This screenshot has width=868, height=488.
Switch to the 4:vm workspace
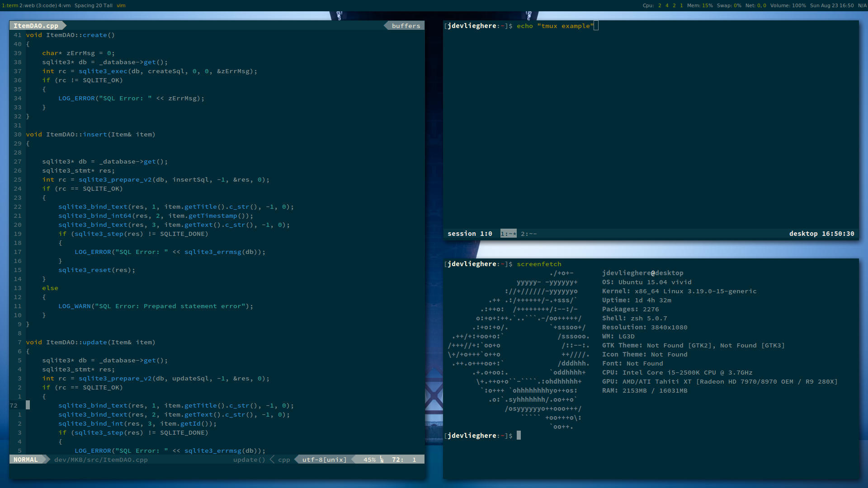(x=64, y=5)
